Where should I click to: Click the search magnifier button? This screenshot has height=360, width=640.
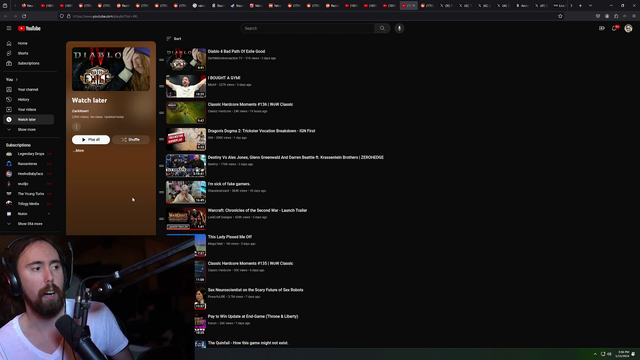(382, 28)
